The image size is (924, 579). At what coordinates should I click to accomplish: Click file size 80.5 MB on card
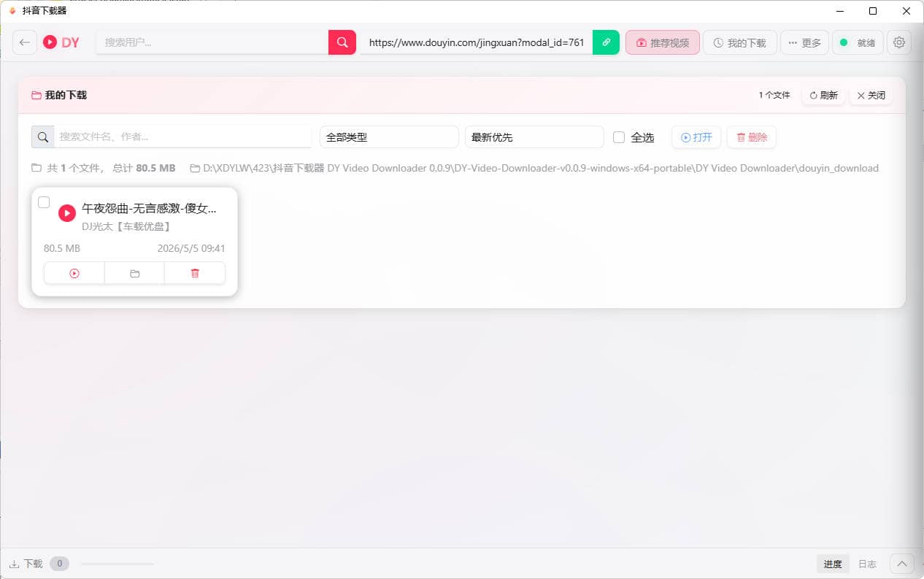point(62,248)
